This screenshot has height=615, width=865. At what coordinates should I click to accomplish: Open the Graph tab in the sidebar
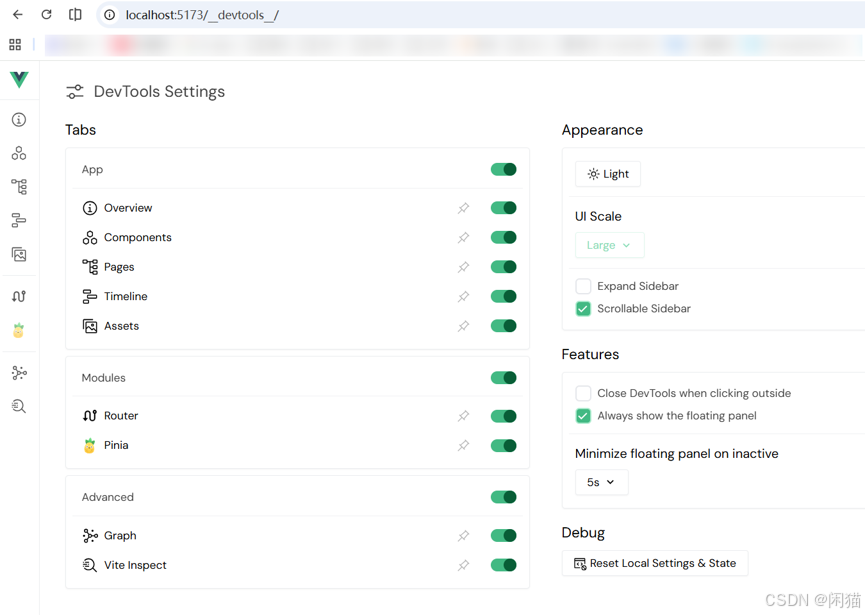[19, 373]
